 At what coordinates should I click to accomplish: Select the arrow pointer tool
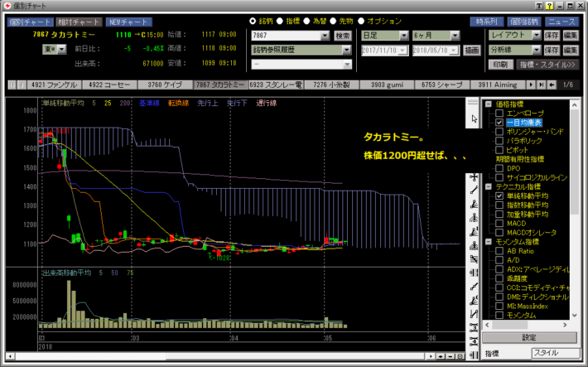(474, 119)
